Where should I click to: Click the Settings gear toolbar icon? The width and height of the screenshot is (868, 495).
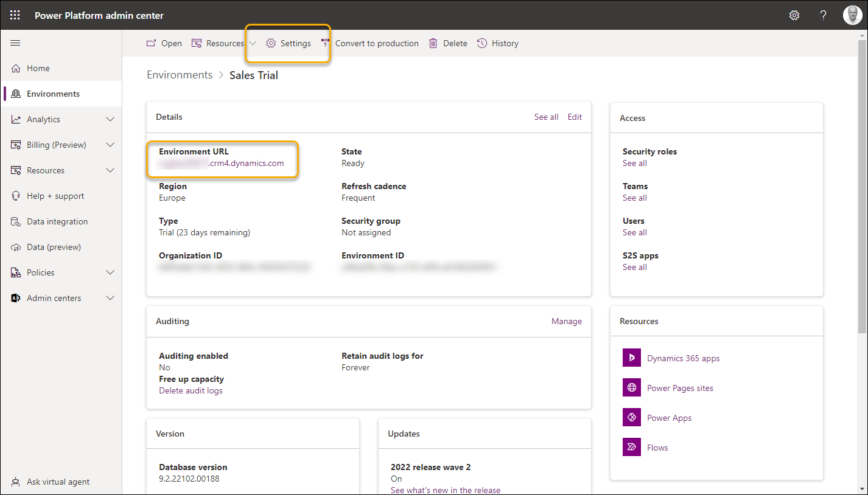pyautogui.click(x=271, y=43)
